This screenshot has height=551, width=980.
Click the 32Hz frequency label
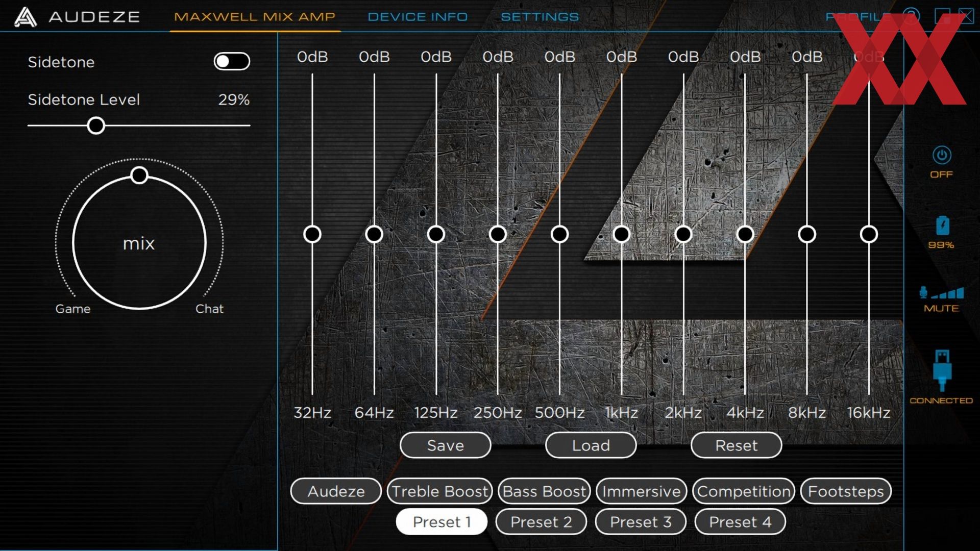tap(312, 412)
